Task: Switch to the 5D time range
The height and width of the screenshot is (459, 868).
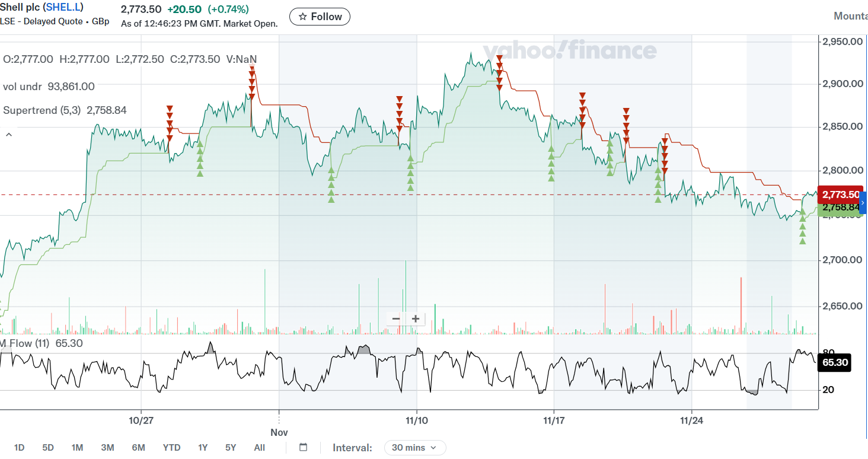Action: coord(47,448)
